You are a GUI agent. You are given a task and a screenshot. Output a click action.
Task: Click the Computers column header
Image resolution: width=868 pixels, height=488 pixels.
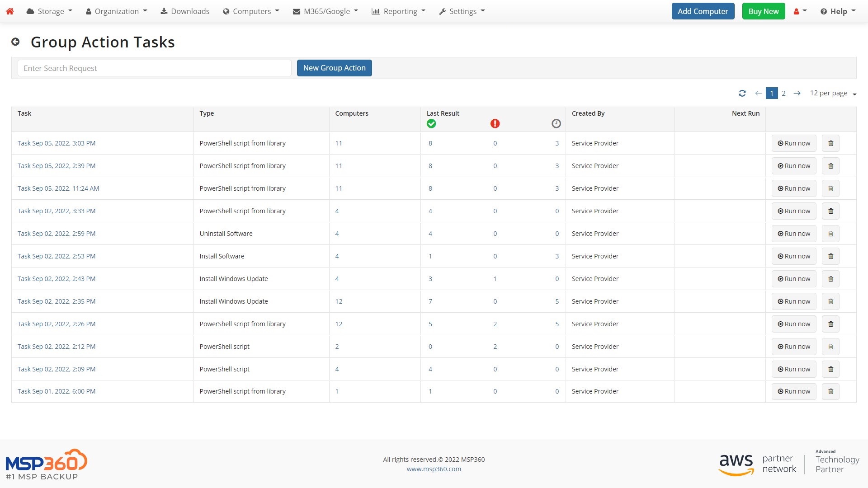coord(352,113)
